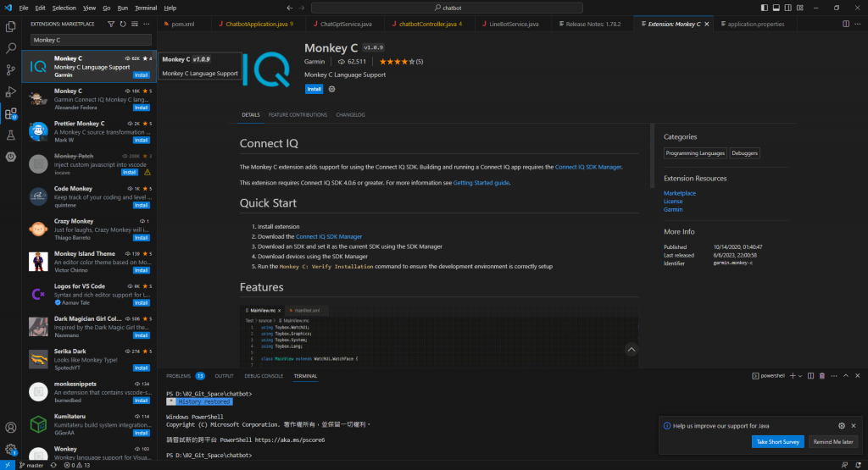The height and width of the screenshot is (470, 868).
Task: Open the File menu
Action: [24, 8]
